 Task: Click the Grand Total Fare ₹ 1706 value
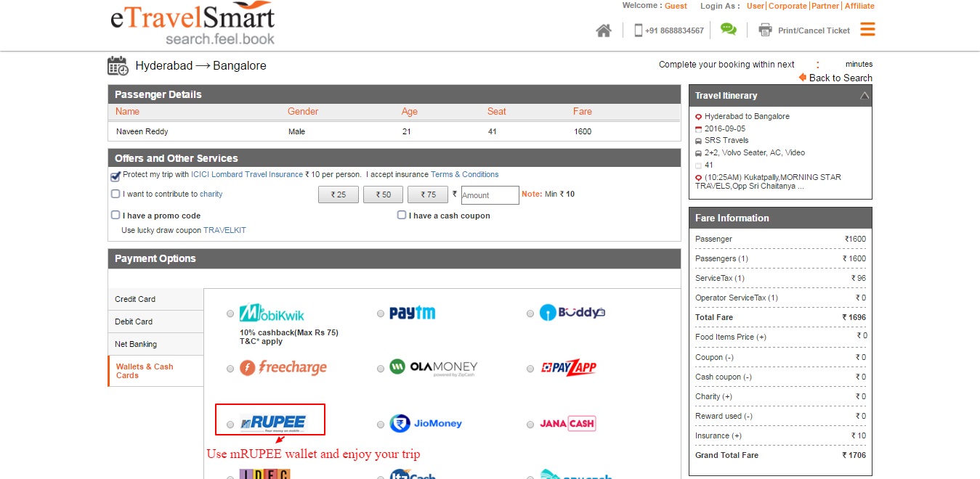coord(854,455)
